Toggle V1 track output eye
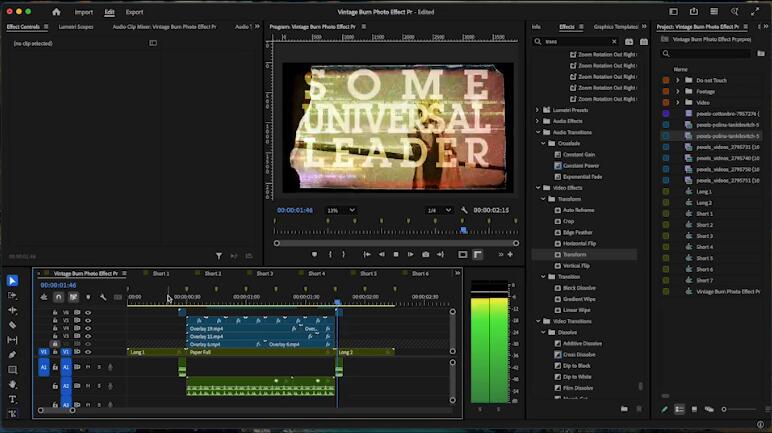Image resolution: width=772 pixels, height=433 pixels. tap(88, 352)
